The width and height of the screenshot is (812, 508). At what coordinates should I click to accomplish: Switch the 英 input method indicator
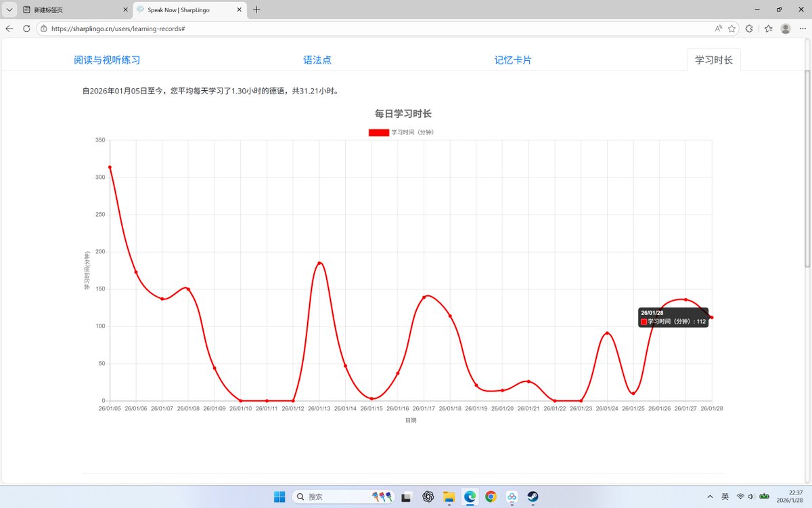(725, 496)
